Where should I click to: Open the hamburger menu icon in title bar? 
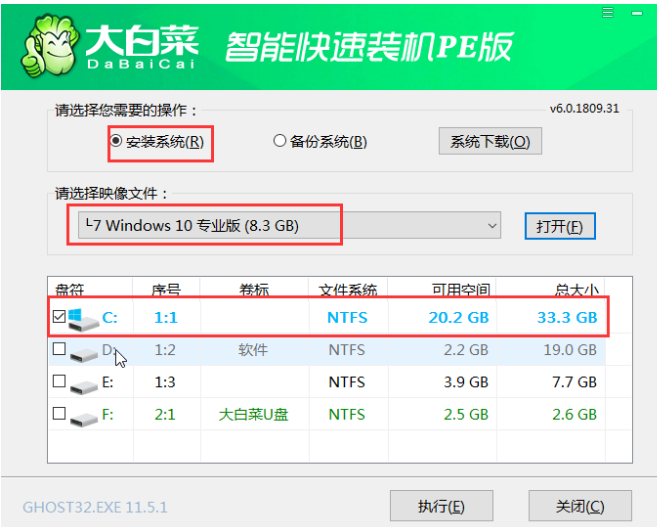[x=608, y=13]
